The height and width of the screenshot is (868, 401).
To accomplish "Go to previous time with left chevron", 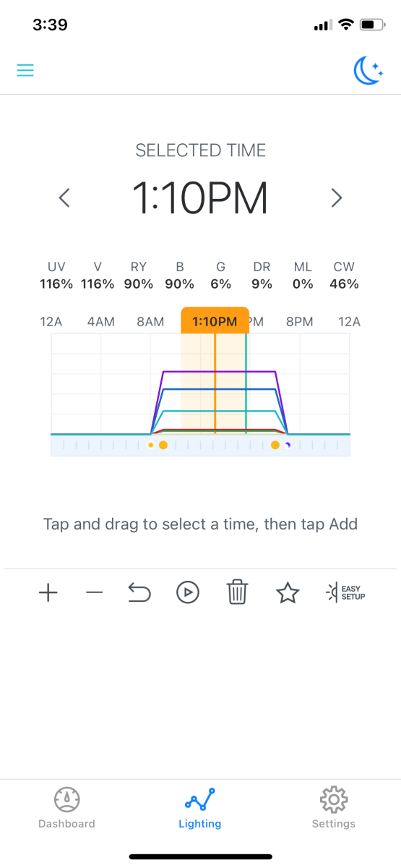I will tap(64, 197).
